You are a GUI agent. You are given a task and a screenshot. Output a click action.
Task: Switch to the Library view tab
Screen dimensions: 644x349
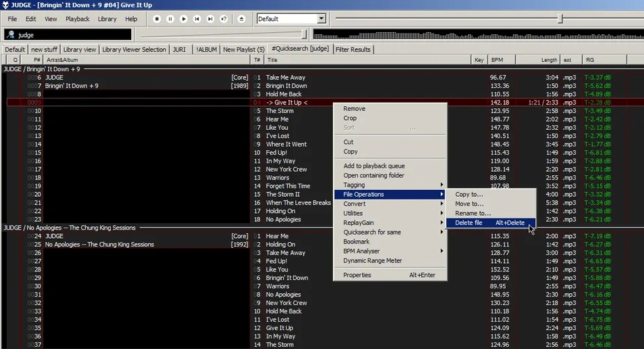tap(80, 50)
